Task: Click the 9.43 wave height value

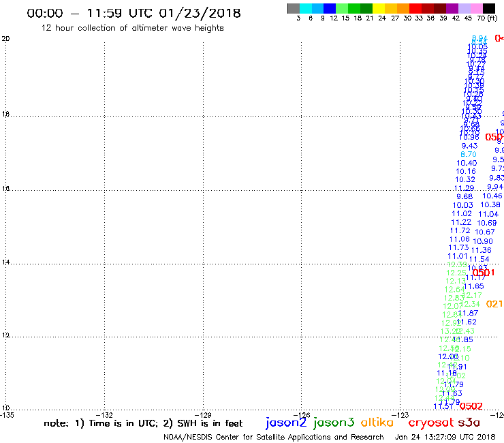Action: pyautogui.click(x=470, y=146)
